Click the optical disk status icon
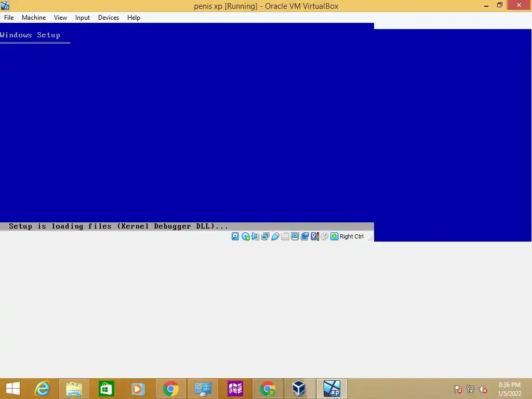The image size is (532, 399). point(246,236)
